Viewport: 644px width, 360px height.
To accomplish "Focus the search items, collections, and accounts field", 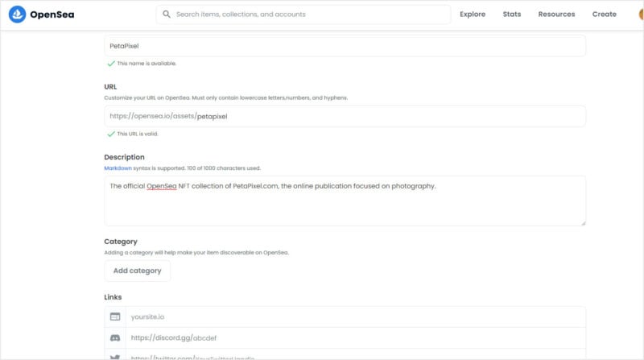I will 303,14.
